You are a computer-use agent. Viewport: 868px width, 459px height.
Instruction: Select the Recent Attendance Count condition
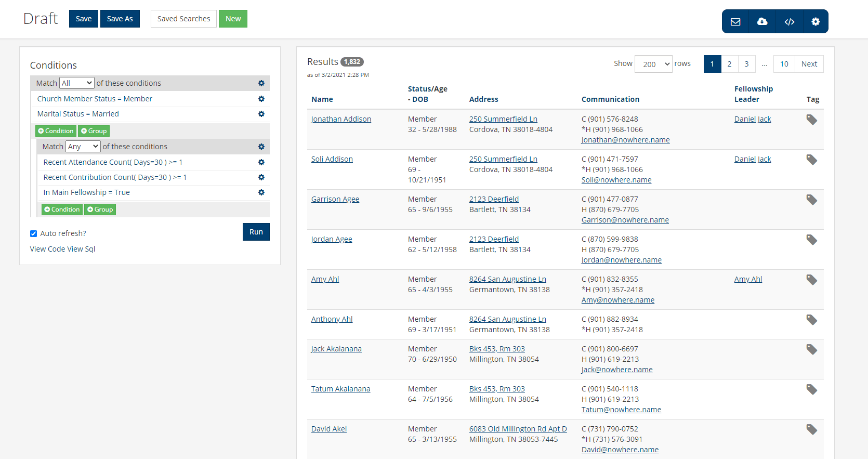coord(113,162)
